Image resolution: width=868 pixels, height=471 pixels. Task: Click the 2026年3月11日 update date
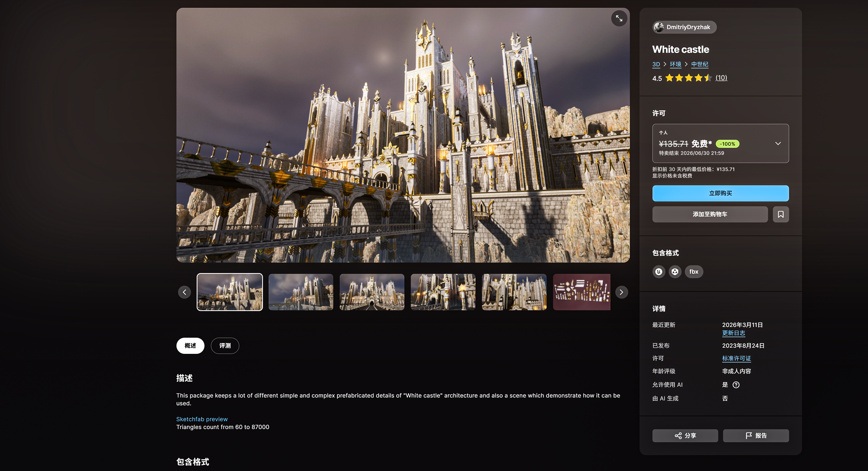click(742, 325)
